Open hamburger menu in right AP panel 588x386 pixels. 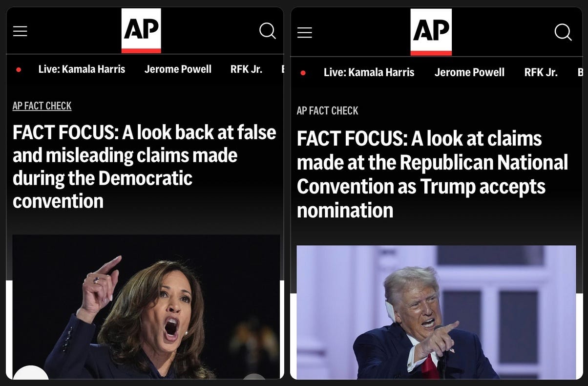[304, 33]
